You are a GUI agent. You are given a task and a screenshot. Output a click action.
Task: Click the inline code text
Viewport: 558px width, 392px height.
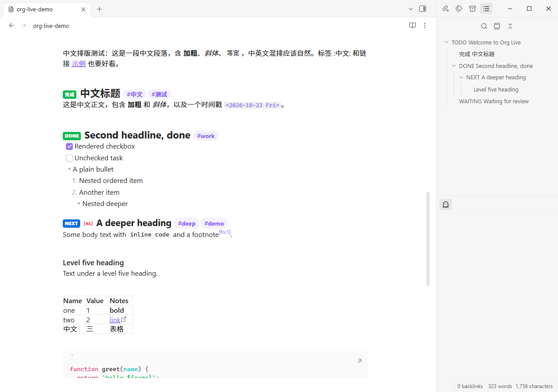[x=150, y=235]
